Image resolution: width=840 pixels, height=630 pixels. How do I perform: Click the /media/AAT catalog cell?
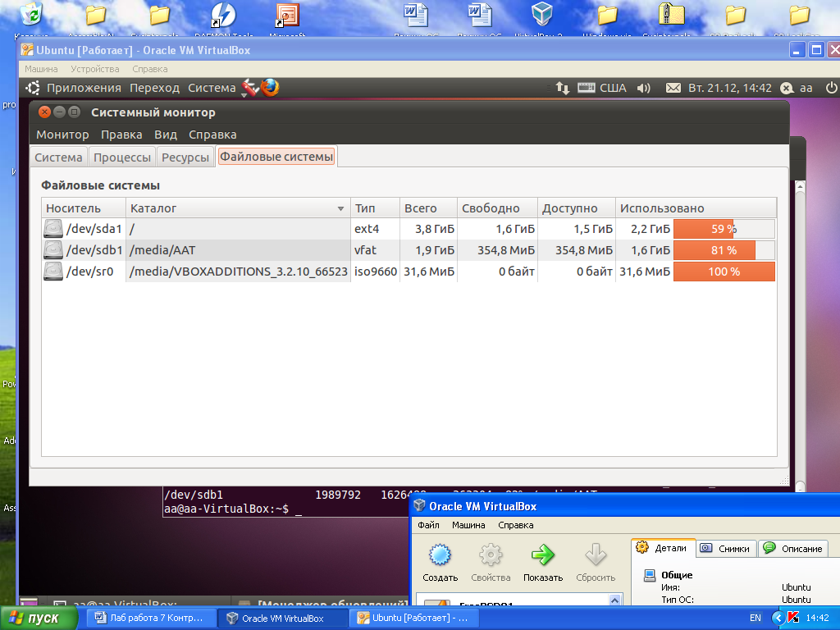pyautogui.click(x=239, y=250)
